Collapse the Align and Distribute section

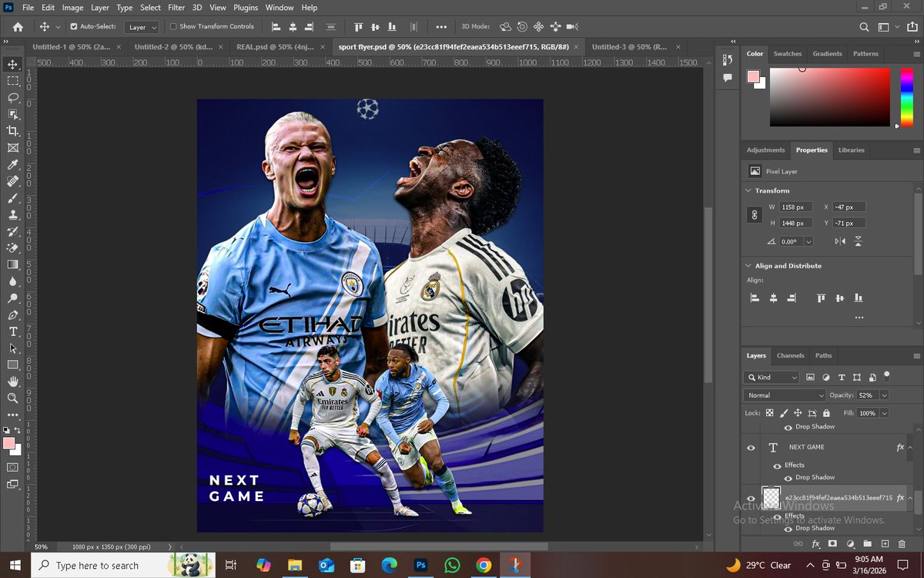[x=748, y=266]
